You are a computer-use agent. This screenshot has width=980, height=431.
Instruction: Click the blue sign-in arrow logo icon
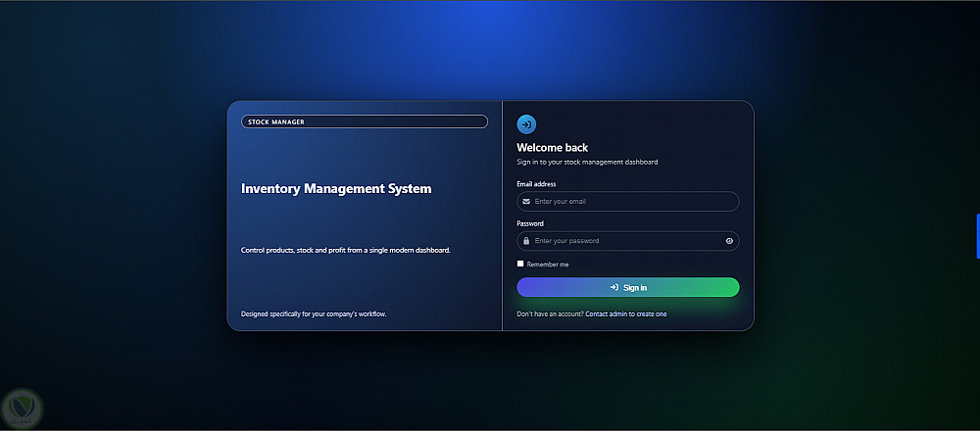(526, 124)
